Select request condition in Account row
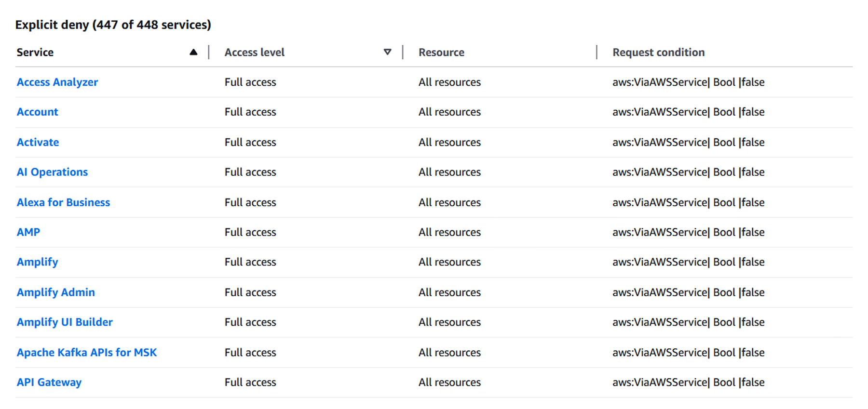The width and height of the screenshot is (868, 409). click(689, 112)
